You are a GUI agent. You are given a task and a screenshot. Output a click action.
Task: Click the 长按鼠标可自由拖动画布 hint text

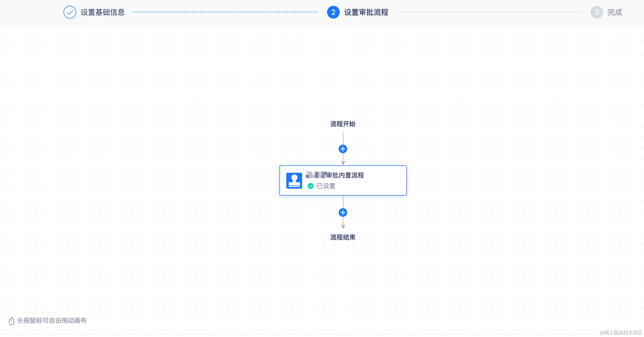click(52, 321)
